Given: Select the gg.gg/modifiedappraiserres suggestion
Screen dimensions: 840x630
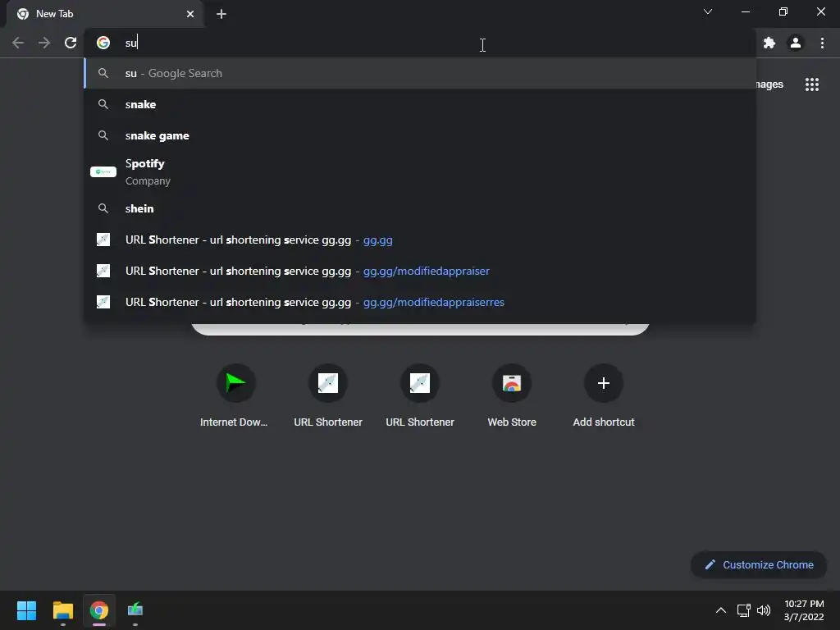Looking at the screenshot, I should (420, 302).
